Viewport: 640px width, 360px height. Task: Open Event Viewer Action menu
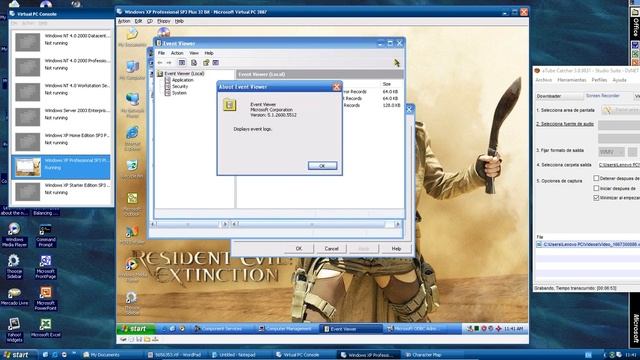(177, 53)
